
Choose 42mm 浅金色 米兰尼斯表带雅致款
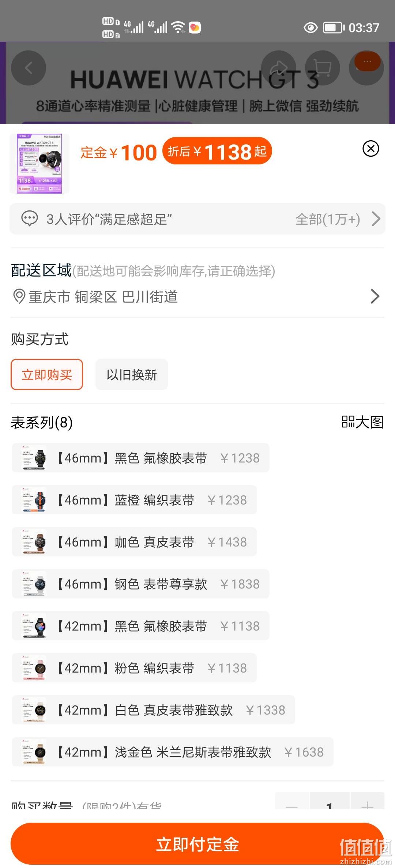(x=173, y=752)
